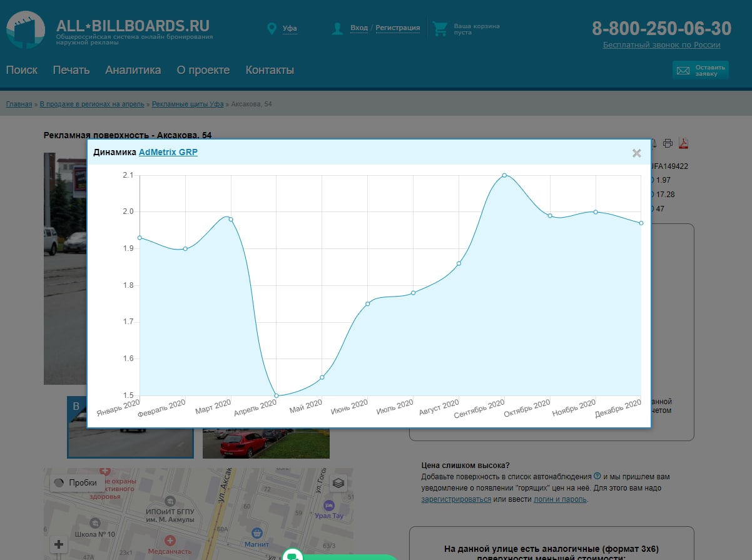Open the map layers icon
This screenshot has height=560, width=752.
tap(338, 482)
